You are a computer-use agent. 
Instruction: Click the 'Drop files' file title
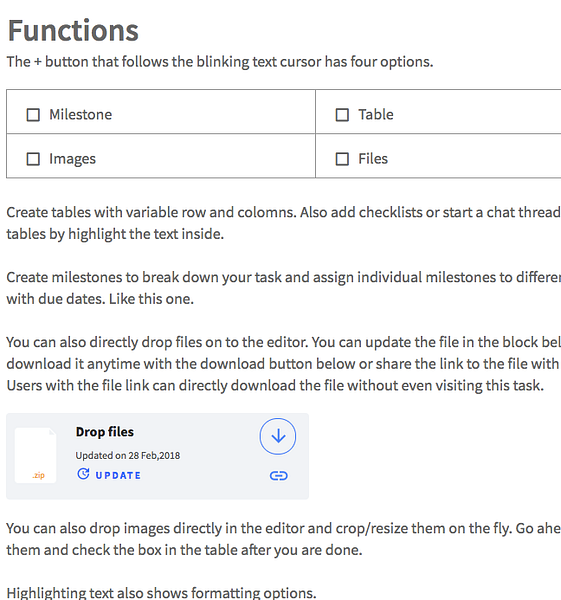click(104, 432)
